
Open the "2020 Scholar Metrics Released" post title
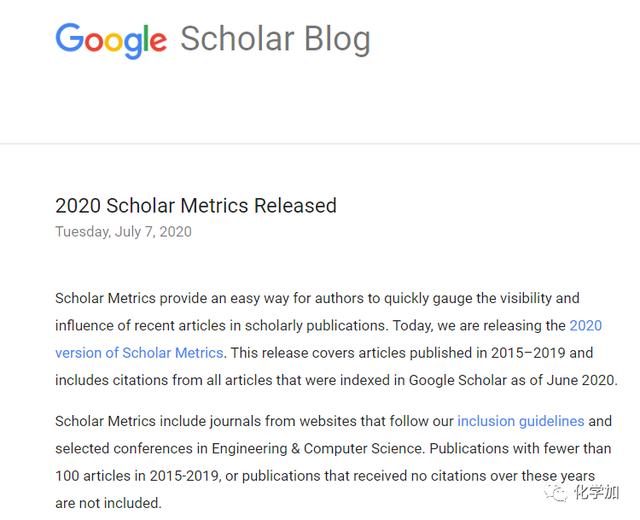tap(196, 206)
